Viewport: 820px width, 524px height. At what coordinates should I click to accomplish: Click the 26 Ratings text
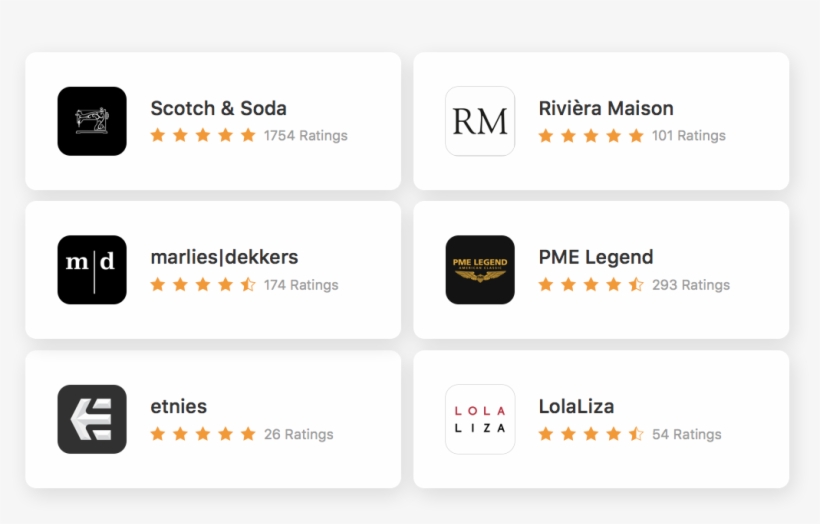click(299, 435)
